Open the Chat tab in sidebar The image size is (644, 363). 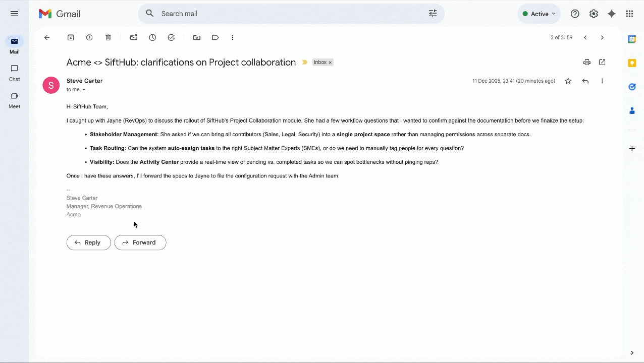click(15, 73)
